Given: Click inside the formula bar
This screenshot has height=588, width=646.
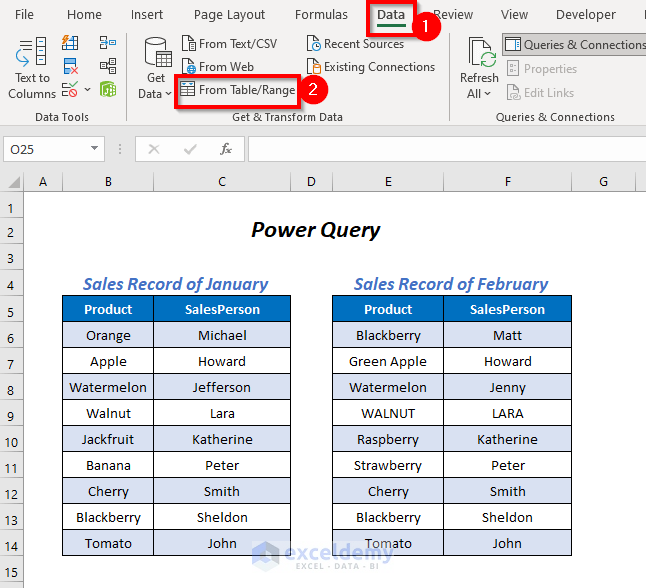Looking at the screenshot, I should coord(440,149).
